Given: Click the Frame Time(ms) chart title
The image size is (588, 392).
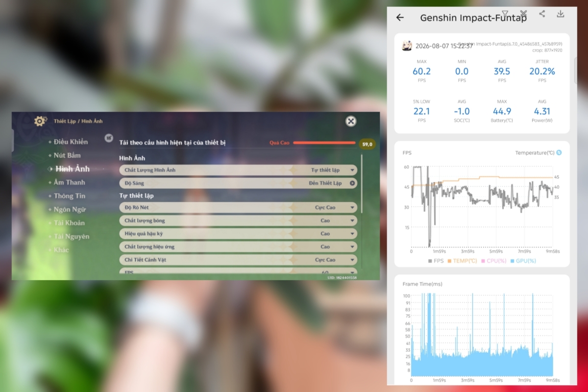Looking at the screenshot, I should tap(422, 284).
